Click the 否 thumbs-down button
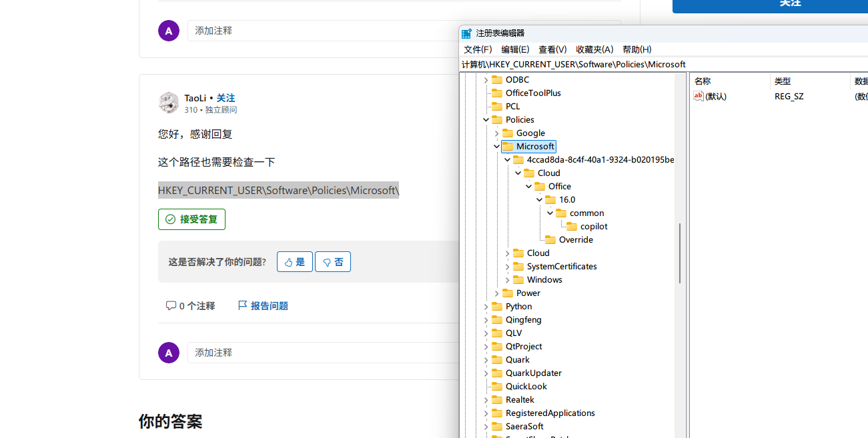Screen dimensions: 868x438 333,262
